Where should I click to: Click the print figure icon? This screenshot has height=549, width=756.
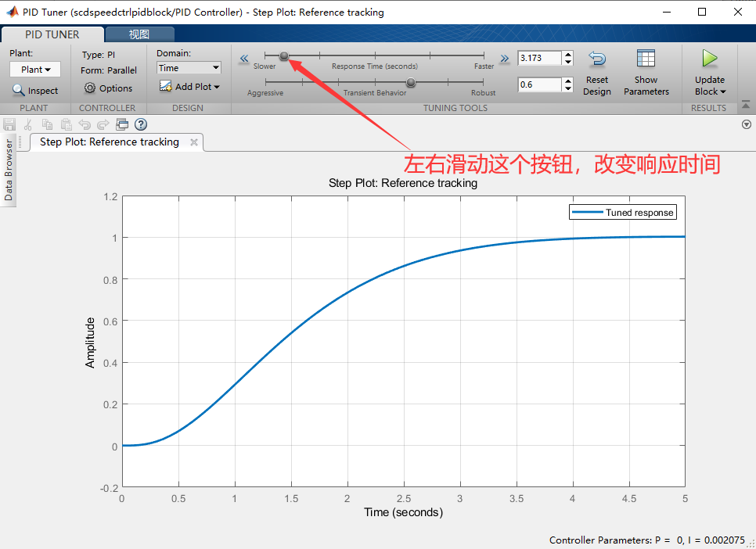tap(122, 124)
